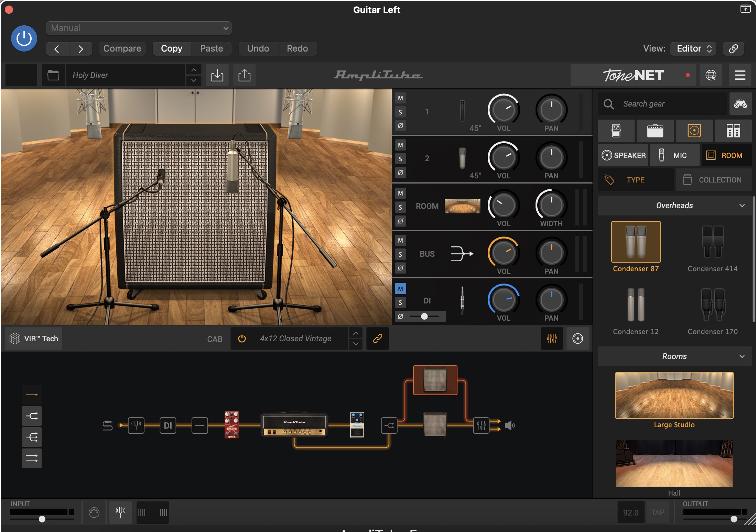Select the rack effects gear category icon
756x532 pixels.
(733, 131)
